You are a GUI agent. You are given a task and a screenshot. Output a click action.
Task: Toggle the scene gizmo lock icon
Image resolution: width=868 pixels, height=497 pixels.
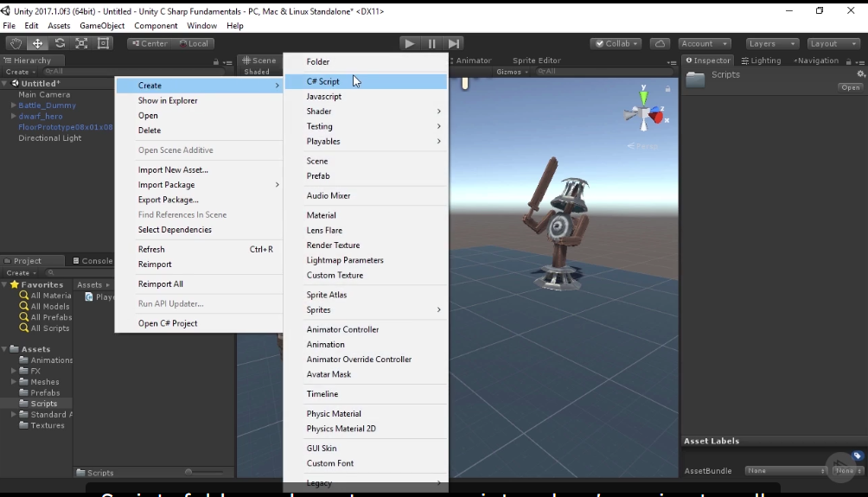tap(667, 88)
